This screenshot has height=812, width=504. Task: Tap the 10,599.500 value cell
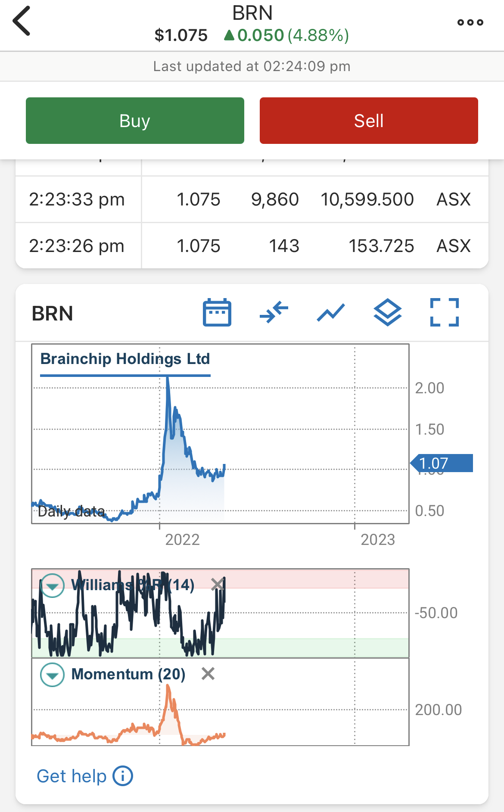[367, 199]
